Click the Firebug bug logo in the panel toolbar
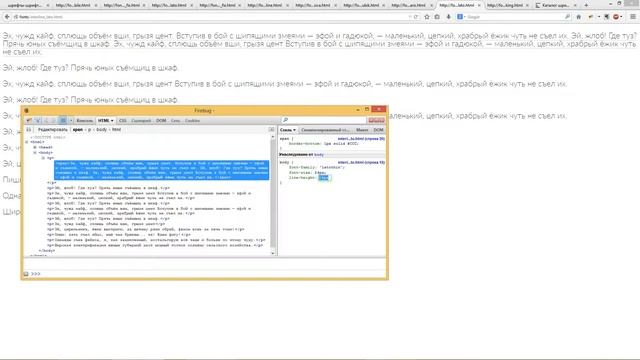 click(x=29, y=121)
